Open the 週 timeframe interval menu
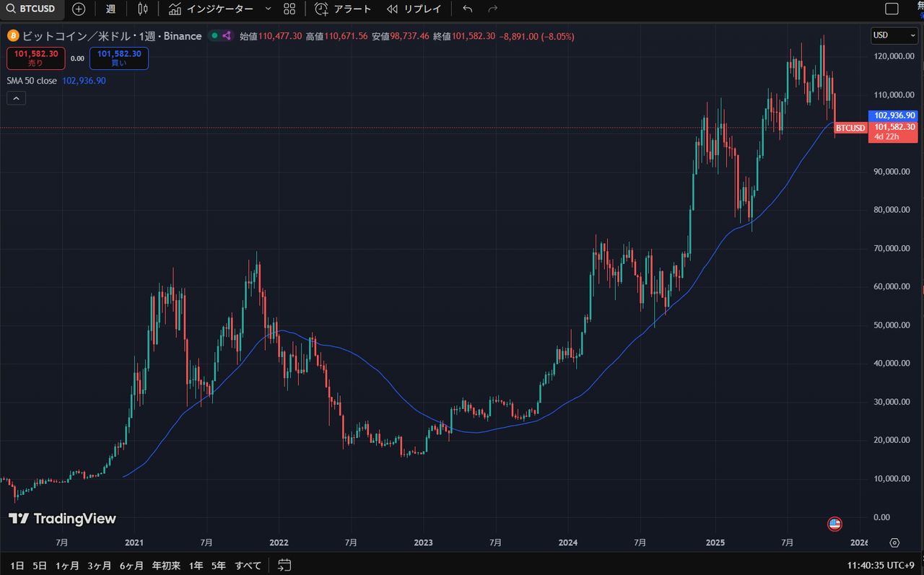The image size is (924, 575). (x=110, y=9)
